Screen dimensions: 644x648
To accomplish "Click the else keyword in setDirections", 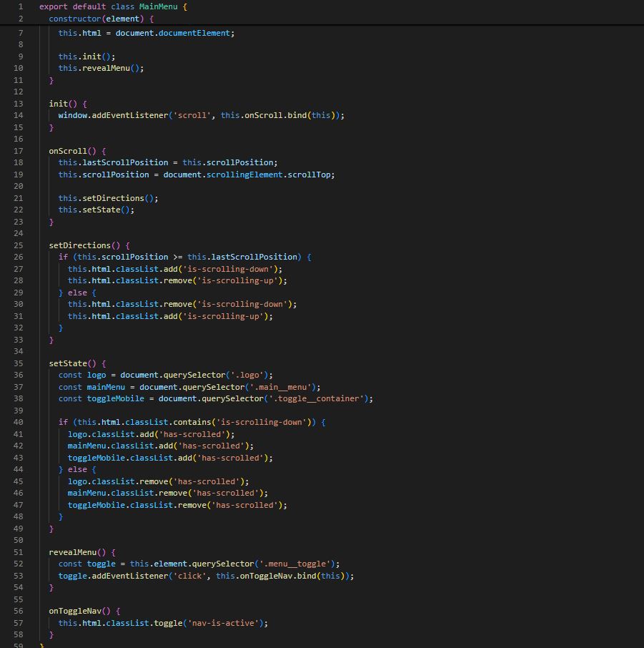I will click(77, 292).
